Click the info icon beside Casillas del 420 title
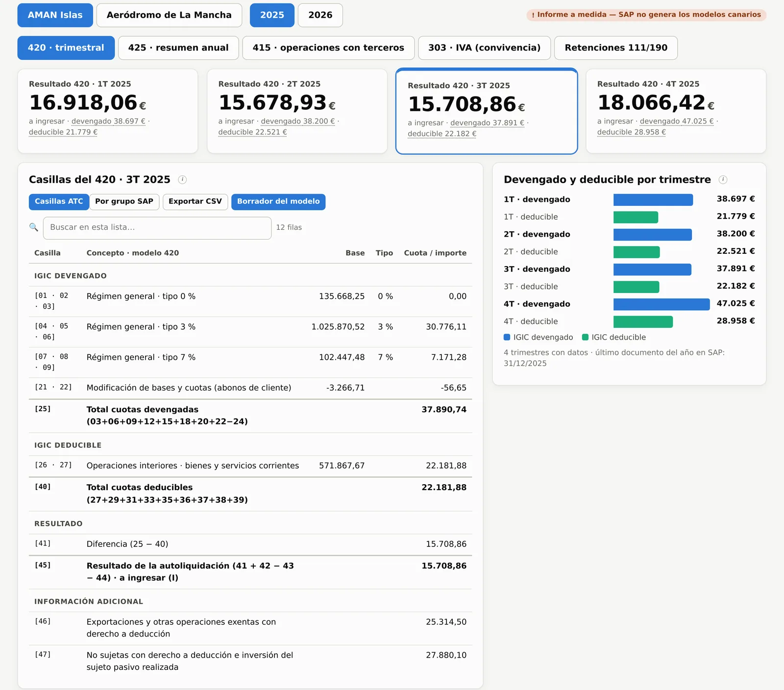 [182, 179]
